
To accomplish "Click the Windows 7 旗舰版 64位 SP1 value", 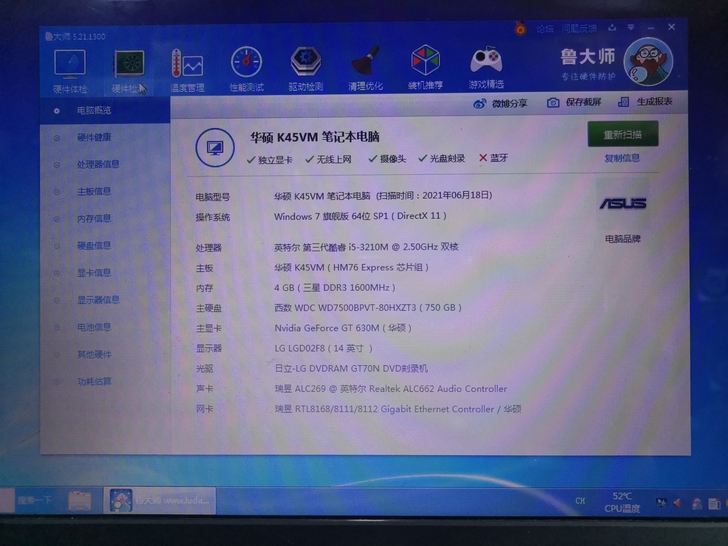I will point(360,216).
